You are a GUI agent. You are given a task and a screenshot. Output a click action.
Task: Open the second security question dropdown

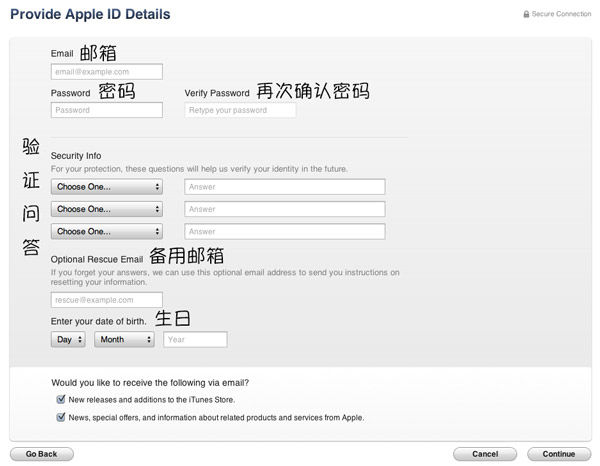[x=106, y=209]
